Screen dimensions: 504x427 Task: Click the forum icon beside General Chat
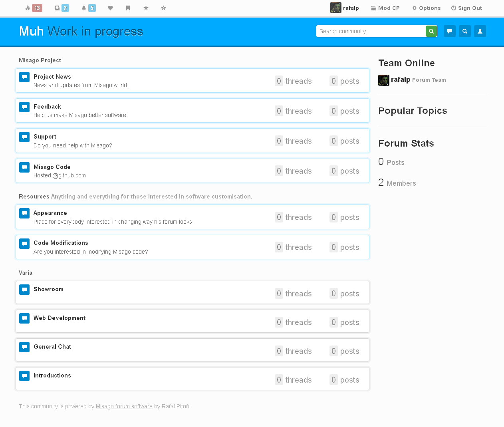24,347
